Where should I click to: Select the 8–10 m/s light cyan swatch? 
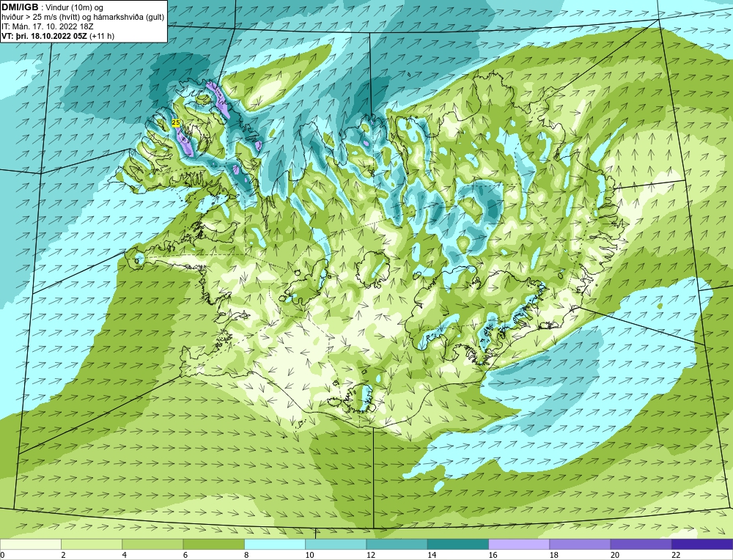275,544
